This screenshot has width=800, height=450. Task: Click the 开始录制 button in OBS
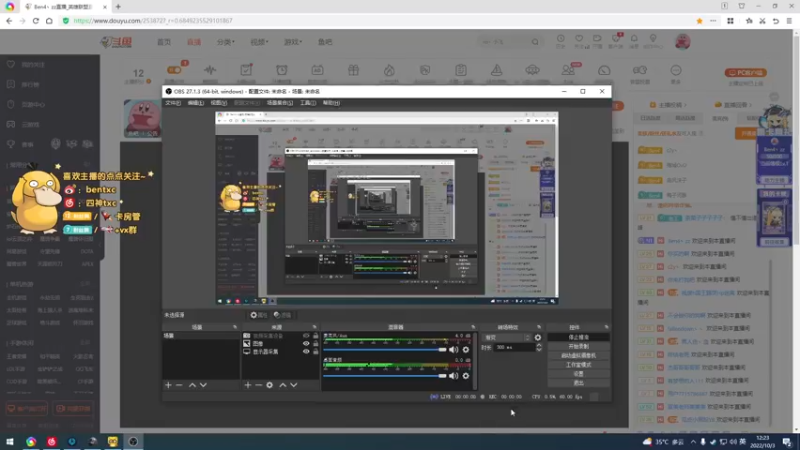579,346
